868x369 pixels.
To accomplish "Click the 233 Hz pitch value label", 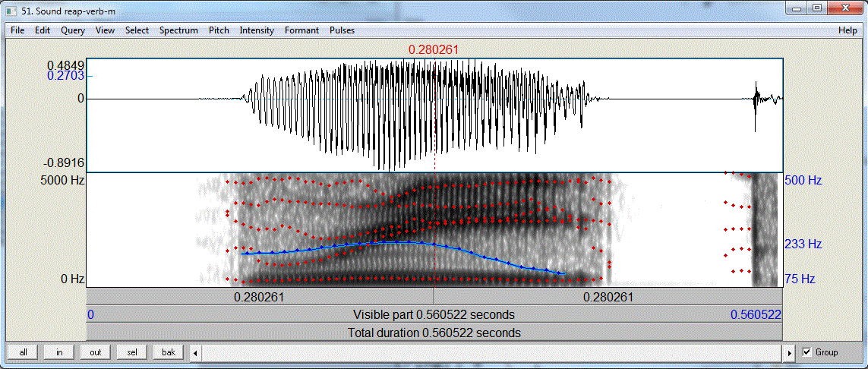I will 803,244.
